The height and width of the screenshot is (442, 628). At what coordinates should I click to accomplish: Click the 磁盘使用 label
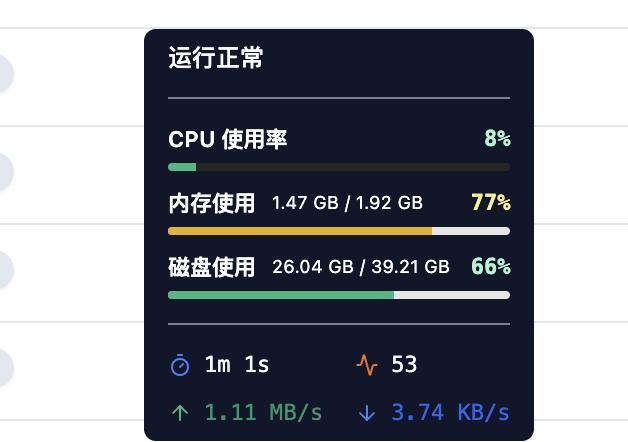pos(212,267)
